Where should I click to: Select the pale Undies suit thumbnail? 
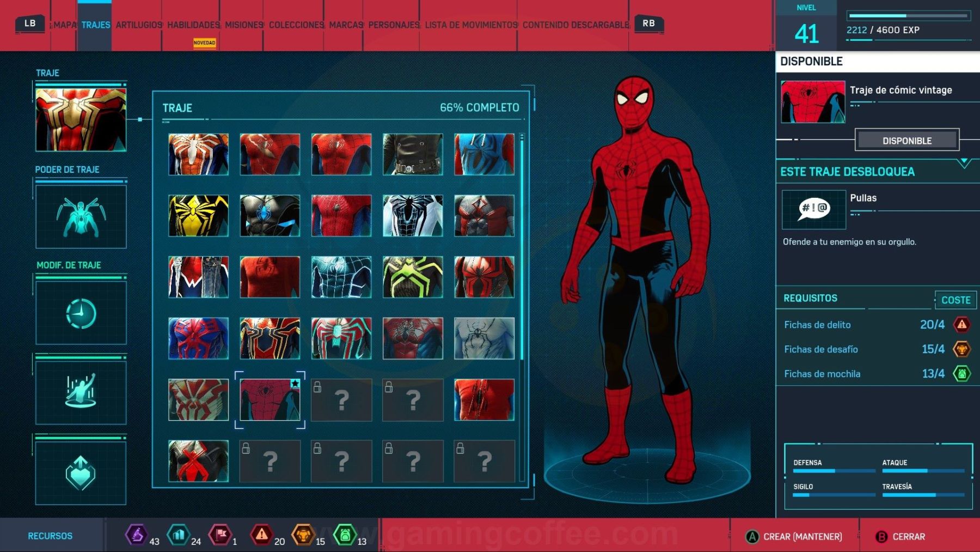pyautogui.click(x=484, y=338)
